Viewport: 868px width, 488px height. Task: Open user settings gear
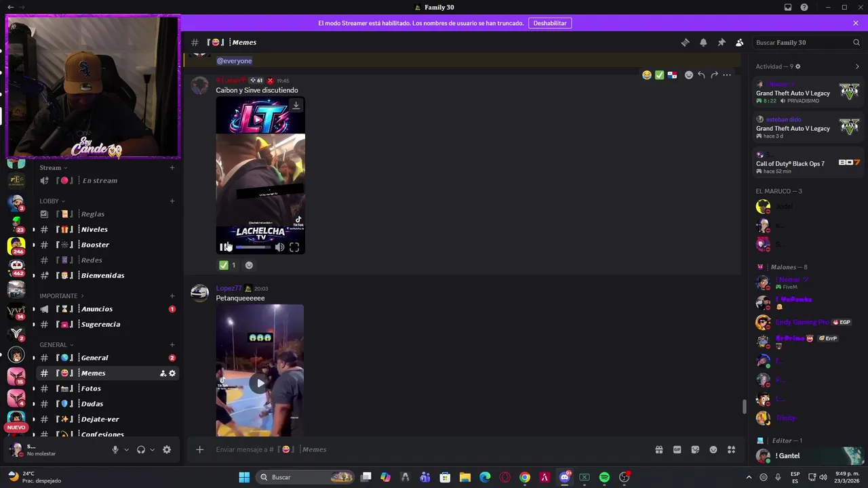pyautogui.click(x=167, y=449)
